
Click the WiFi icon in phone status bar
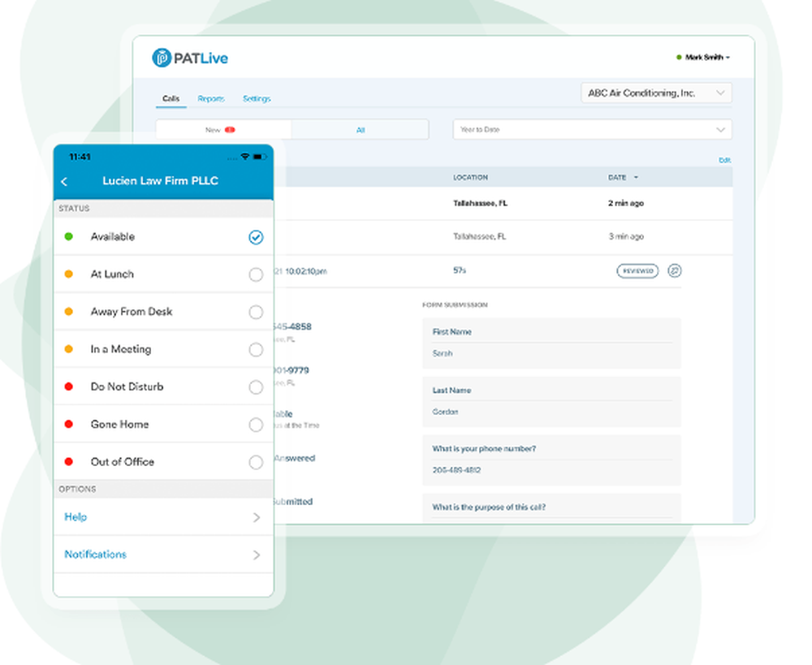point(245,157)
